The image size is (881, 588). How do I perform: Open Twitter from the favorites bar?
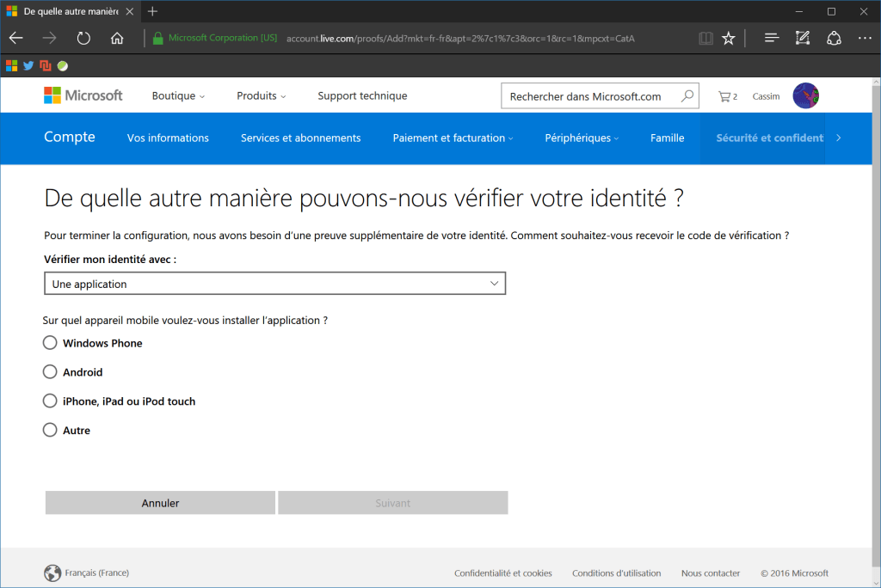(28, 65)
